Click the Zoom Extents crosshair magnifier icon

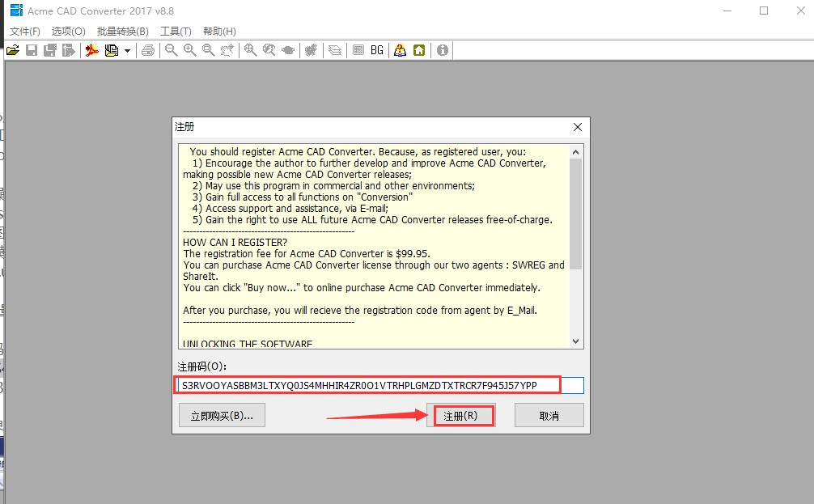[x=250, y=50]
